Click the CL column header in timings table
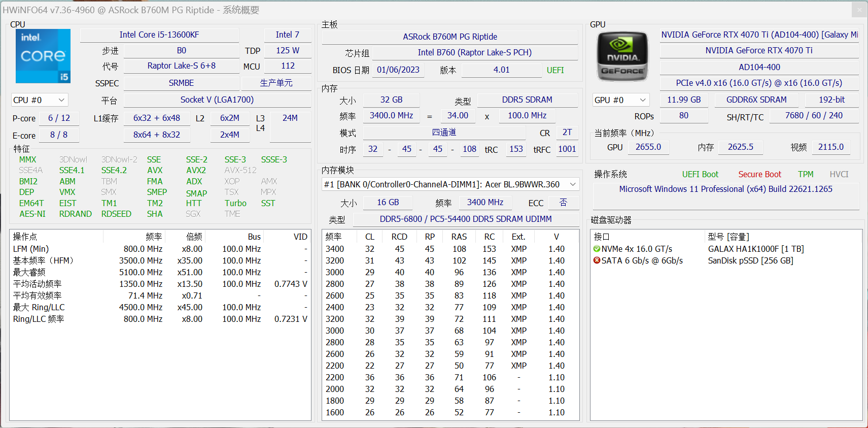 coord(370,237)
